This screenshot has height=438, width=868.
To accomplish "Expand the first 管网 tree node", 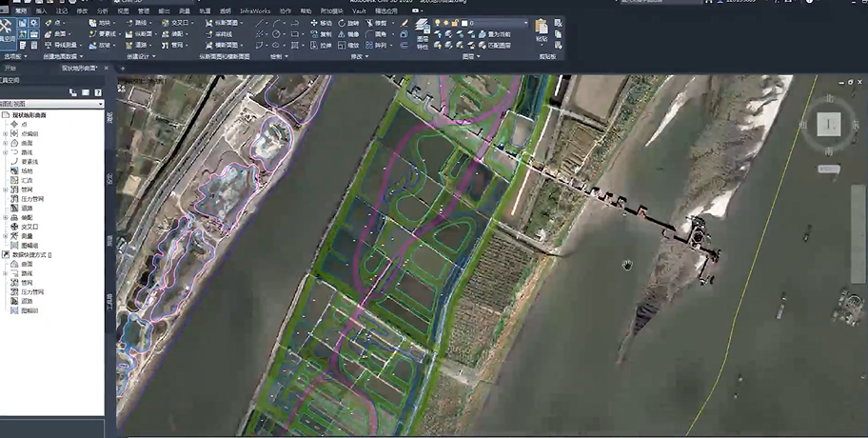I will pos(6,189).
